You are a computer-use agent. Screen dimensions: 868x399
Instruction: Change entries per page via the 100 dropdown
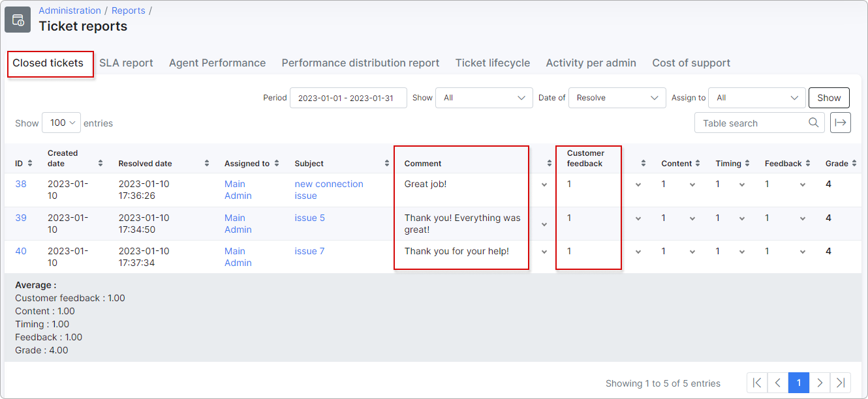(61, 123)
